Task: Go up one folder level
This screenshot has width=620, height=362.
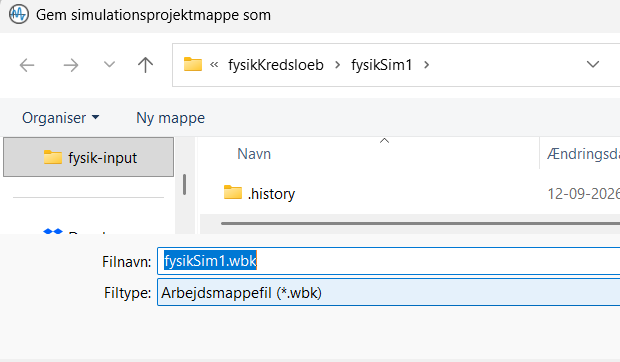Action: tap(145, 65)
